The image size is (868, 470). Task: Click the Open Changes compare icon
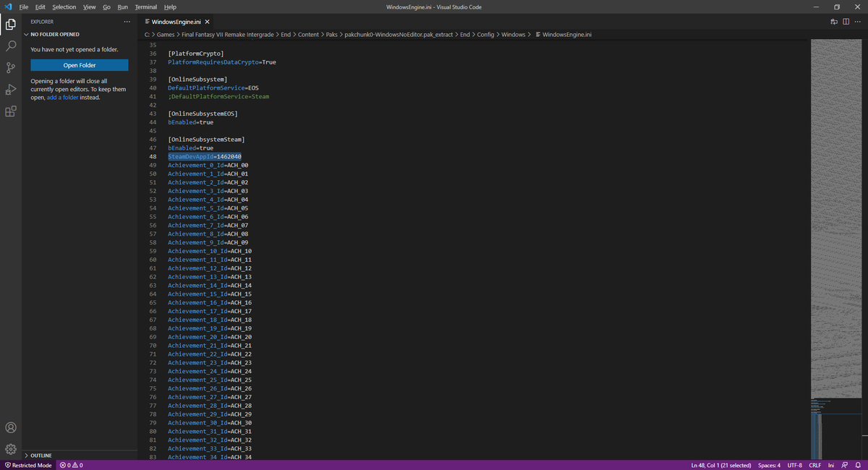click(x=835, y=22)
